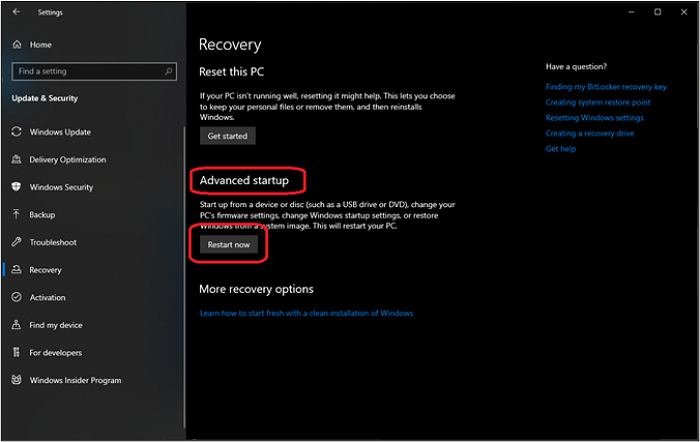The height and width of the screenshot is (442, 700).
Task: Open Windows Insider Program page
Action: click(x=75, y=380)
